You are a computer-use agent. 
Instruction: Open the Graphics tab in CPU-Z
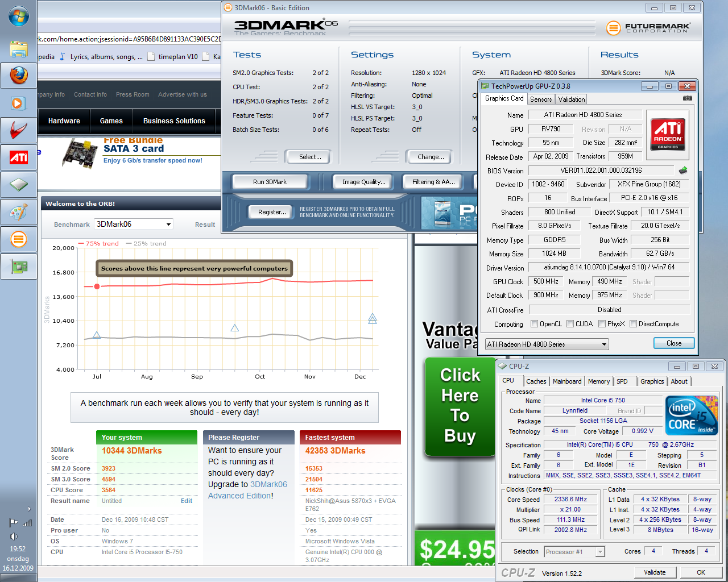pos(652,381)
